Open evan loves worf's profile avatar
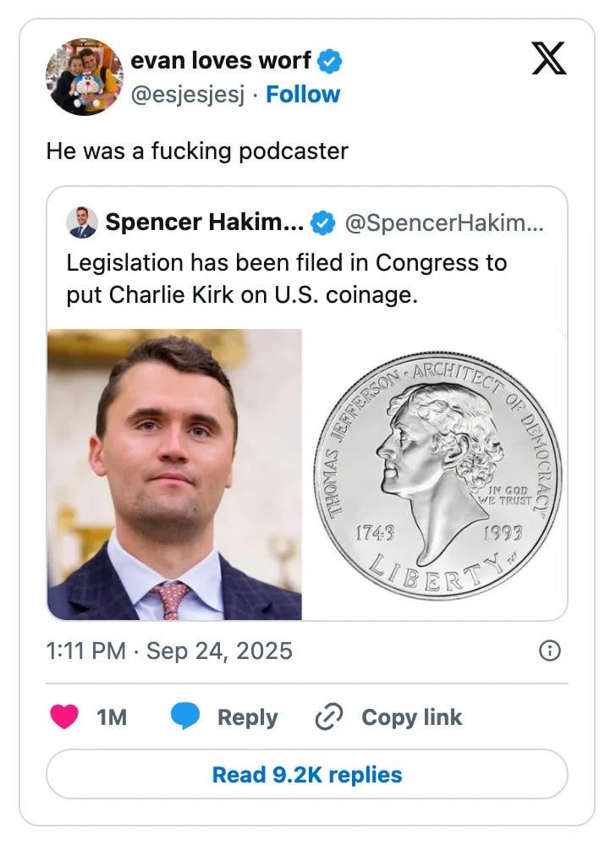The image size is (616, 851). pyautogui.click(x=85, y=77)
